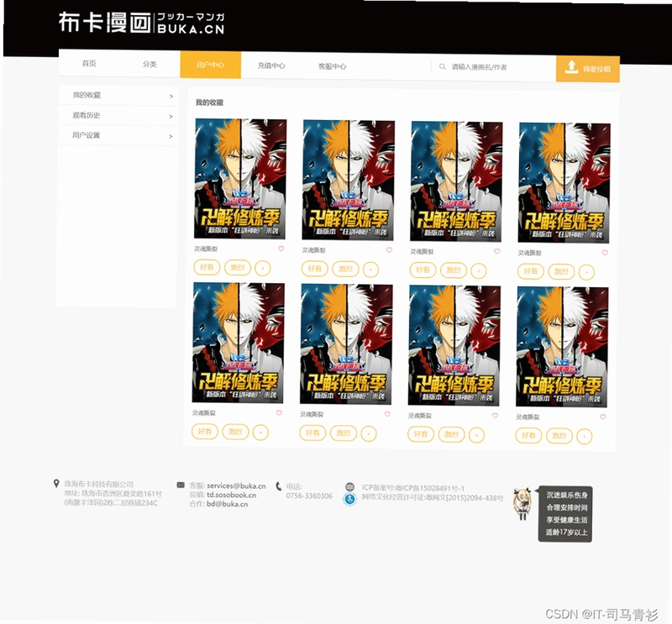Image resolution: width=672 pixels, height=624 pixels.
Task: Click the bd@buka.cn cooperation link
Action: pyautogui.click(x=227, y=504)
